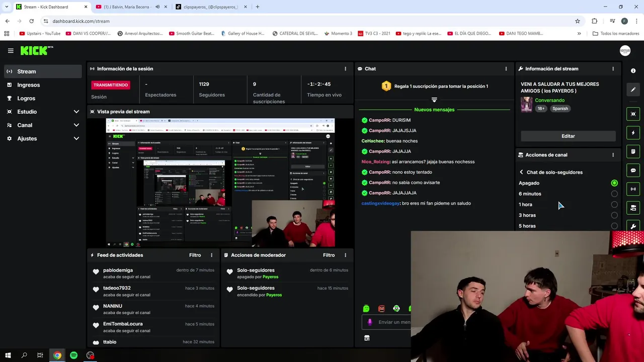The image size is (644, 362).
Task: Open Windows taskbar search
Action: coord(24,355)
